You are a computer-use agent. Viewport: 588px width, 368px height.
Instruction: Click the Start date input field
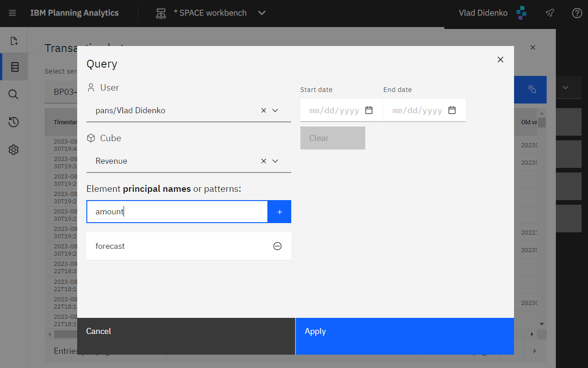[341, 110]
